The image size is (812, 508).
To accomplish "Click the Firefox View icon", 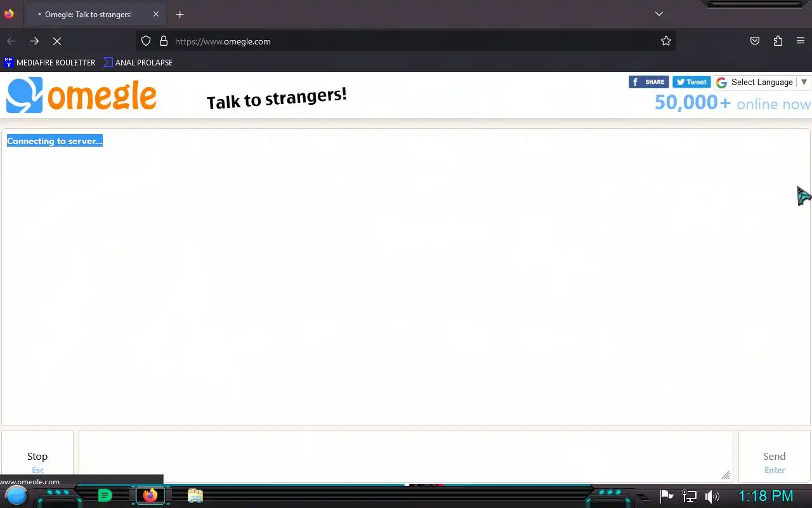I will (x=9, y=14).
